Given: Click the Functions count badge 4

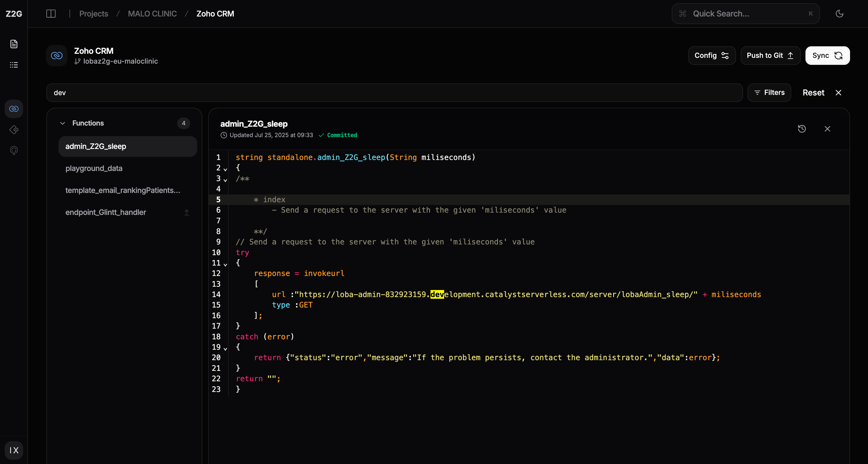Looking at the screenshot, I should 184,123.
